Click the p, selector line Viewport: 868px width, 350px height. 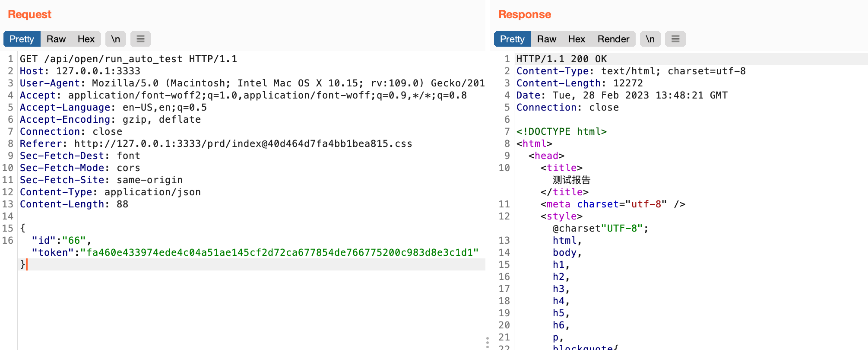558,337
